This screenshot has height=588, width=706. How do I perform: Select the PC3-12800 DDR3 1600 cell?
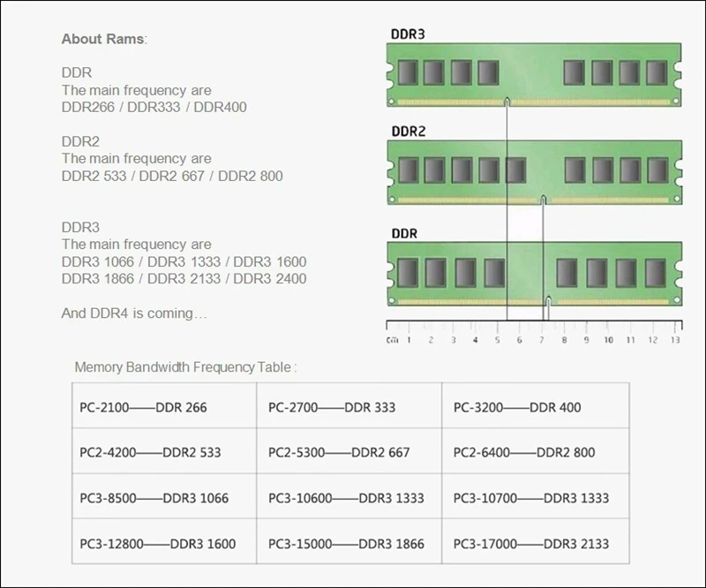[x=164, y=541]
